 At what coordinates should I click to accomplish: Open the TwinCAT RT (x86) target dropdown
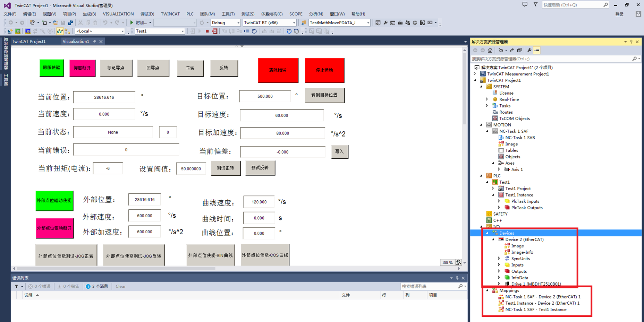coord(293,23)
